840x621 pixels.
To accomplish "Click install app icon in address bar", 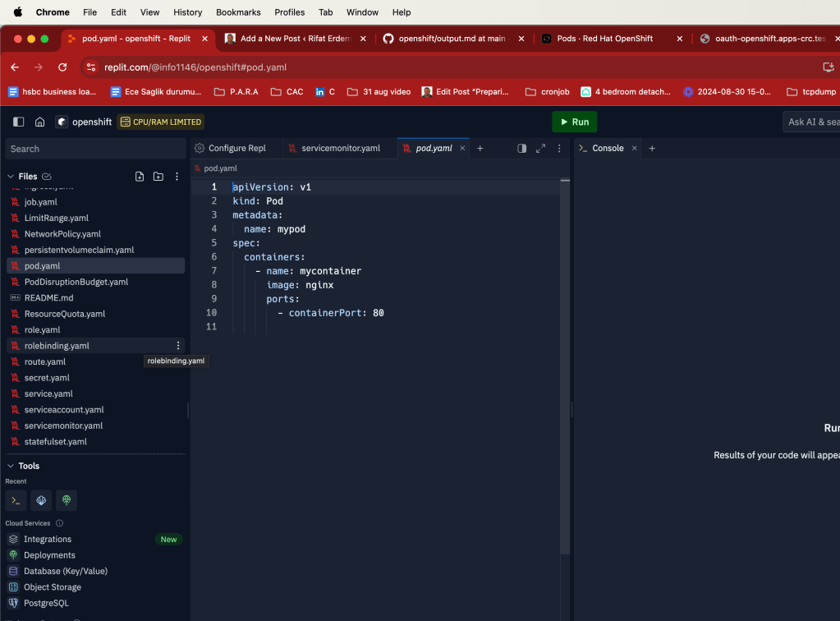I will [829, 67].
